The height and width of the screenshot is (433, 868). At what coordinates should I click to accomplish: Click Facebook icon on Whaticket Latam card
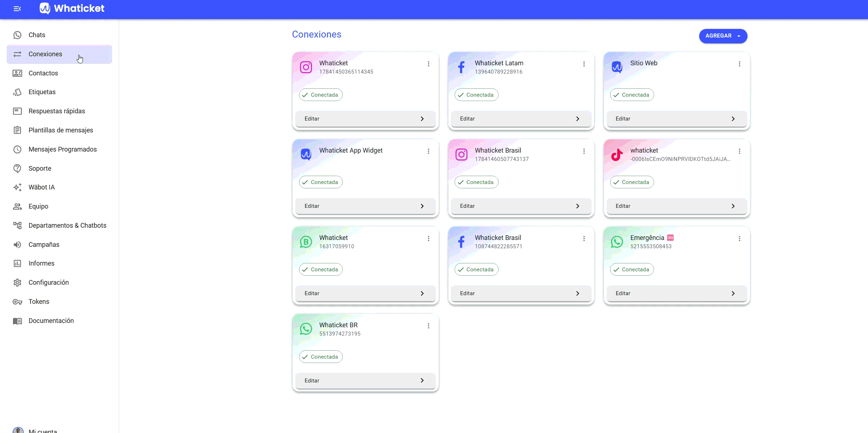(x=461, y=67)
